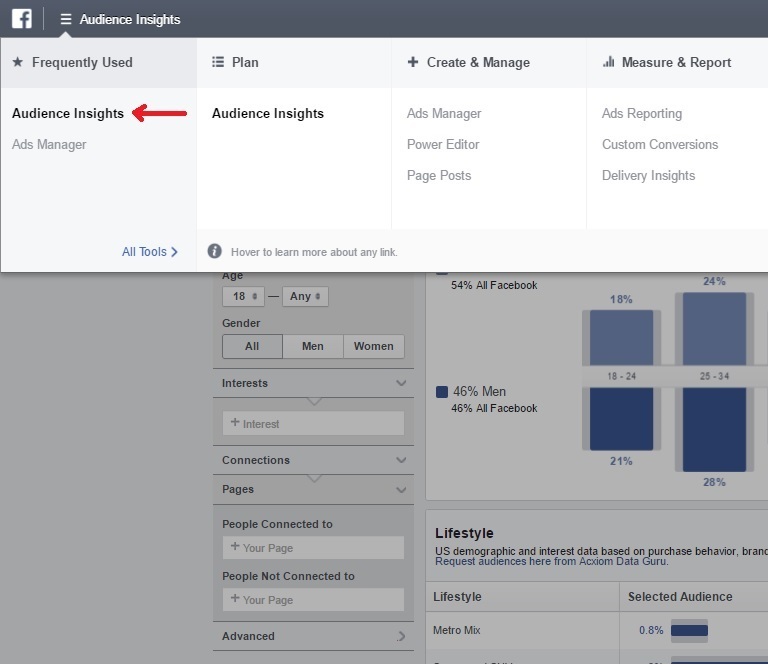768x665 pixels.
Task: Click the Measure & Report chart icon
Action: click(x=608, y=62)
